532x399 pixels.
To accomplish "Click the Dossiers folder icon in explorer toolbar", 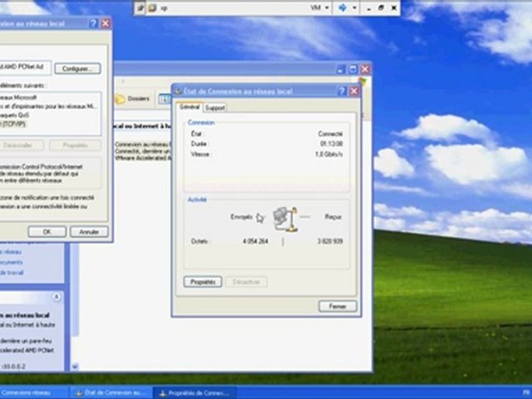I will coord(120,99).
